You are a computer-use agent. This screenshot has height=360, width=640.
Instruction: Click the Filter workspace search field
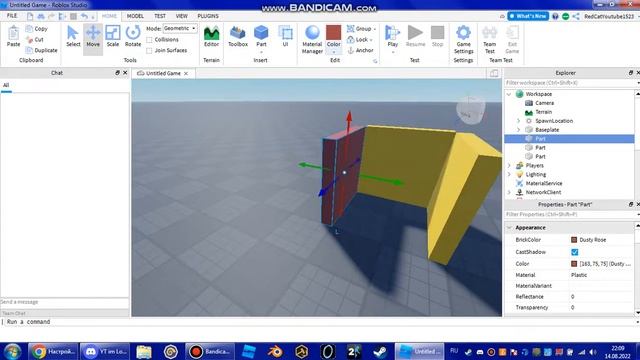click(x=569, y=83)
